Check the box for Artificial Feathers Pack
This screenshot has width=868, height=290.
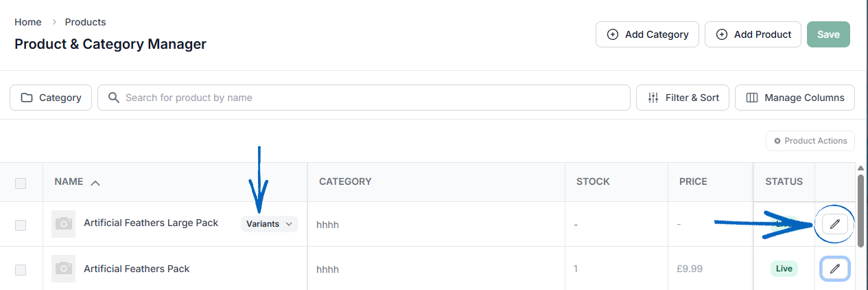tap(21, 270)
